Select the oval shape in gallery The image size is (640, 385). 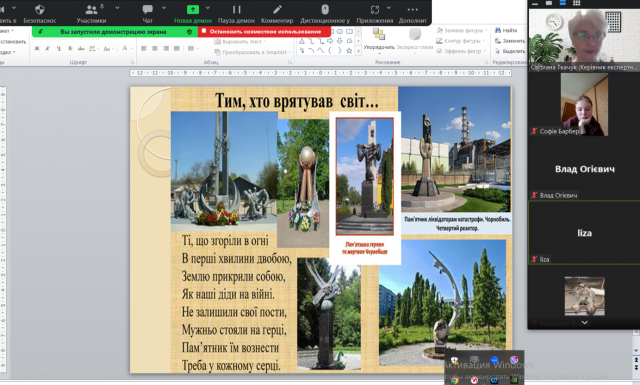(x=340, y=31)
